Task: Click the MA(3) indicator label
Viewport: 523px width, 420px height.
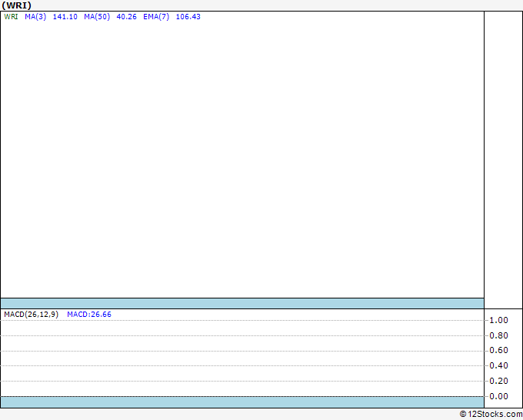Action: pos(35,17)
